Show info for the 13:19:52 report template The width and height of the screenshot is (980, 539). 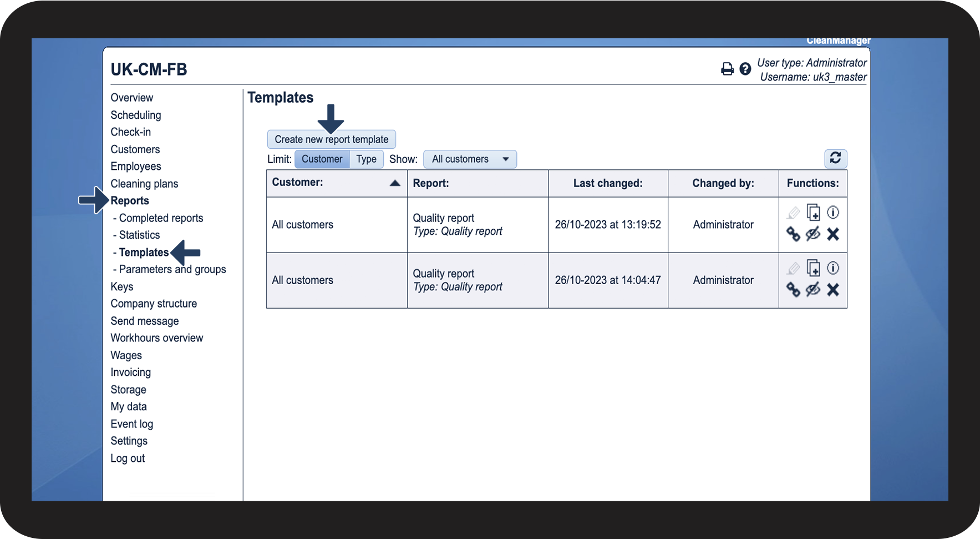pos(833,213)
